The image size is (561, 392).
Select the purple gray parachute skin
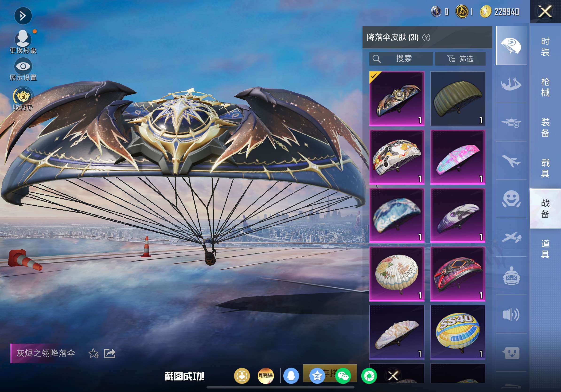(458, 216)
